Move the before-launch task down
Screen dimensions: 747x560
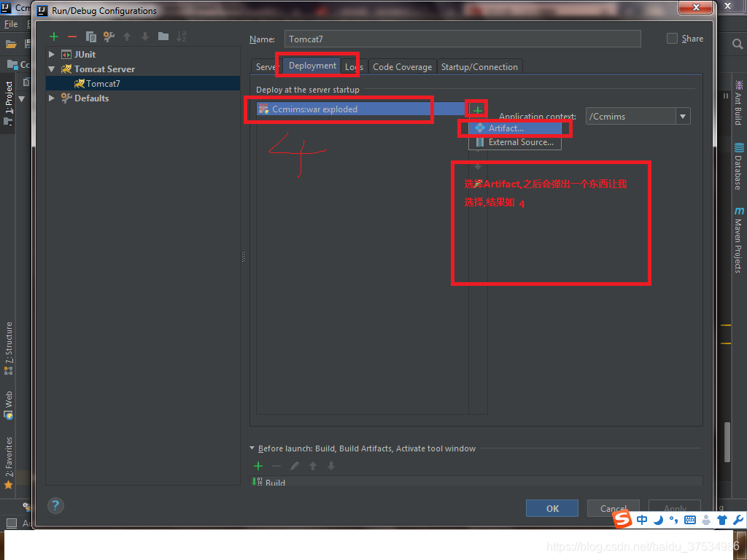(331, 466)
